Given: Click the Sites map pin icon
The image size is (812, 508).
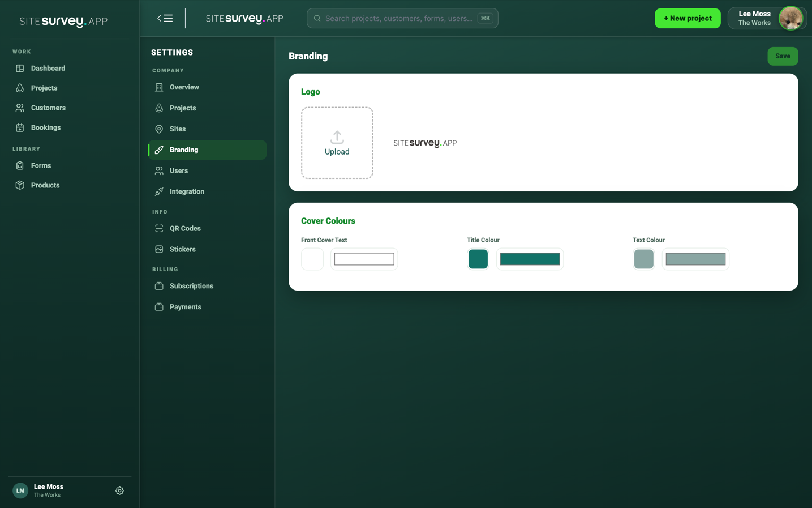Looking at the screenshot, I should click(159, 129).
